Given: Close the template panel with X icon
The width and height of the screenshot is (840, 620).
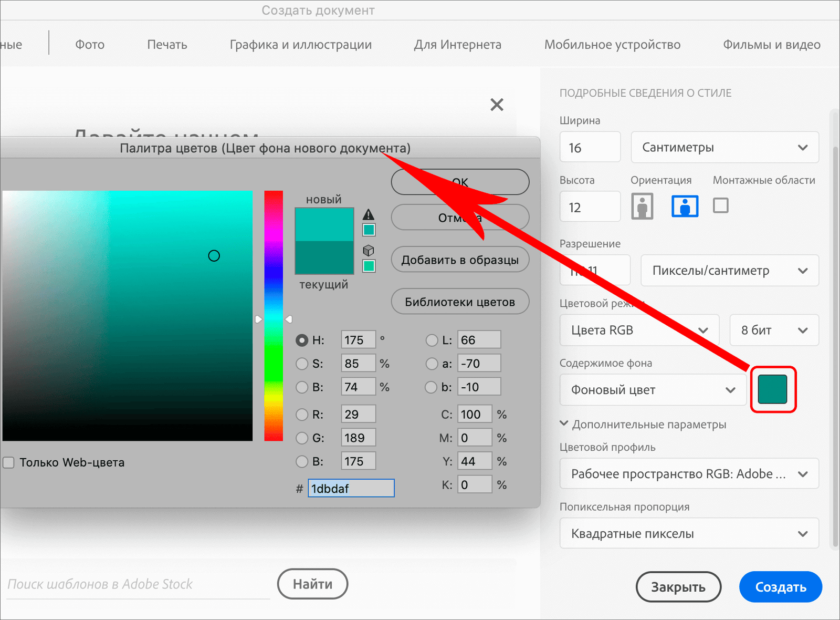Looking at the screenshot, I should pos(497,105).
